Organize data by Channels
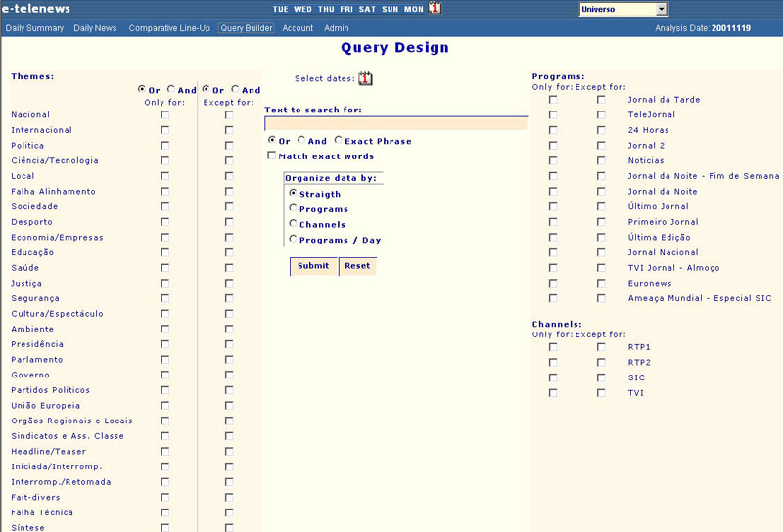The image size is (783, 532). point(293,223)
